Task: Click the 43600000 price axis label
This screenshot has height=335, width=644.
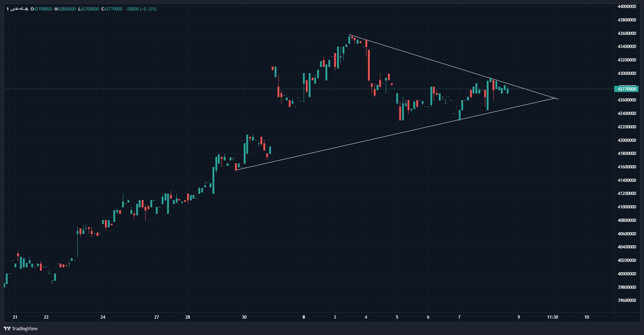Action: coord(627,33)
